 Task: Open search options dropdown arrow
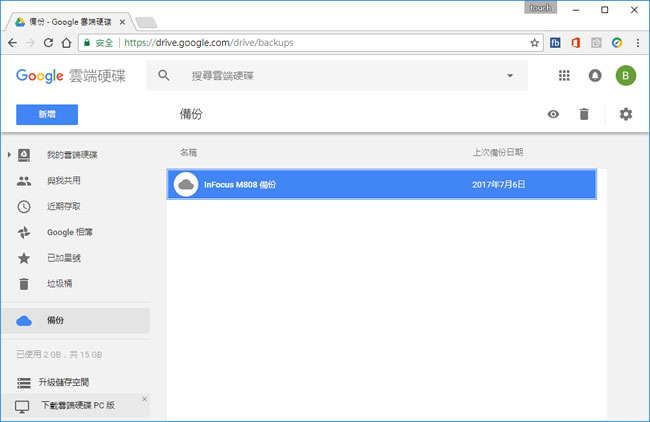(x=510, y=75)
